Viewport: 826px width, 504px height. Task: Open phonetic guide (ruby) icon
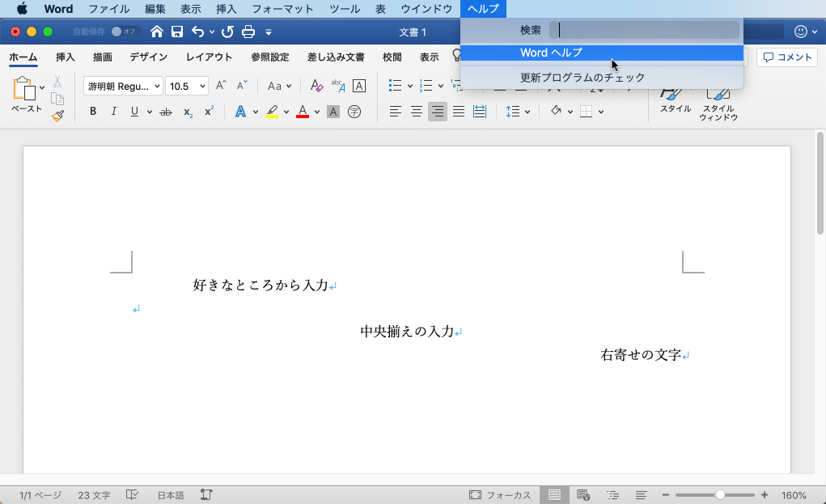(338, 85)
